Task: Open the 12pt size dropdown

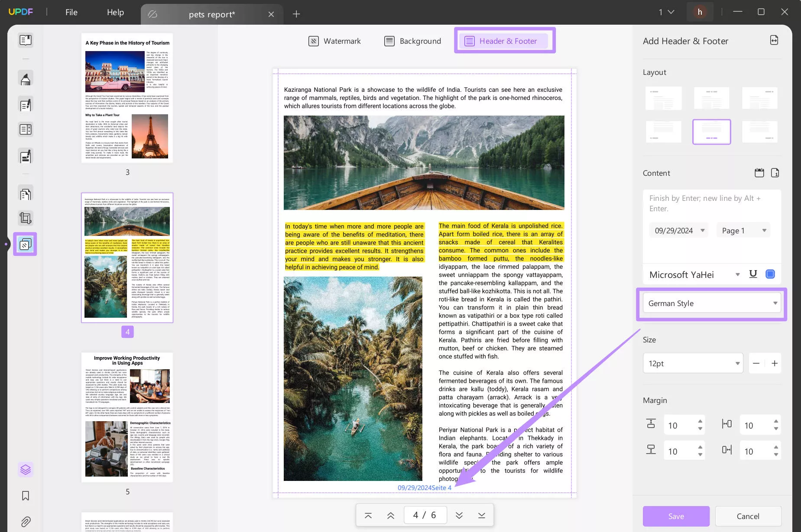Action: pyautogui.click(x=693, y=363)
